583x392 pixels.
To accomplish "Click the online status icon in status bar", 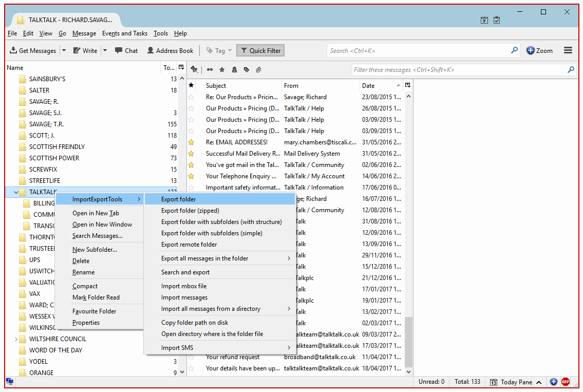I will [10, 382].
